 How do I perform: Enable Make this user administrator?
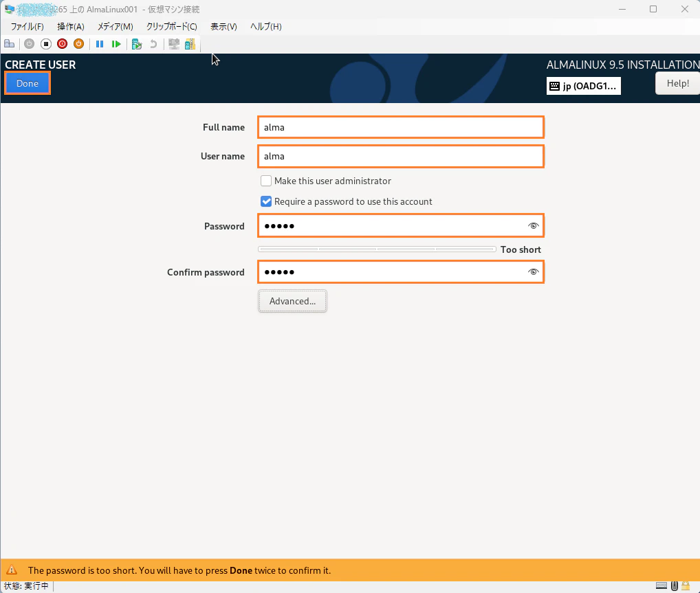[266, 181]
